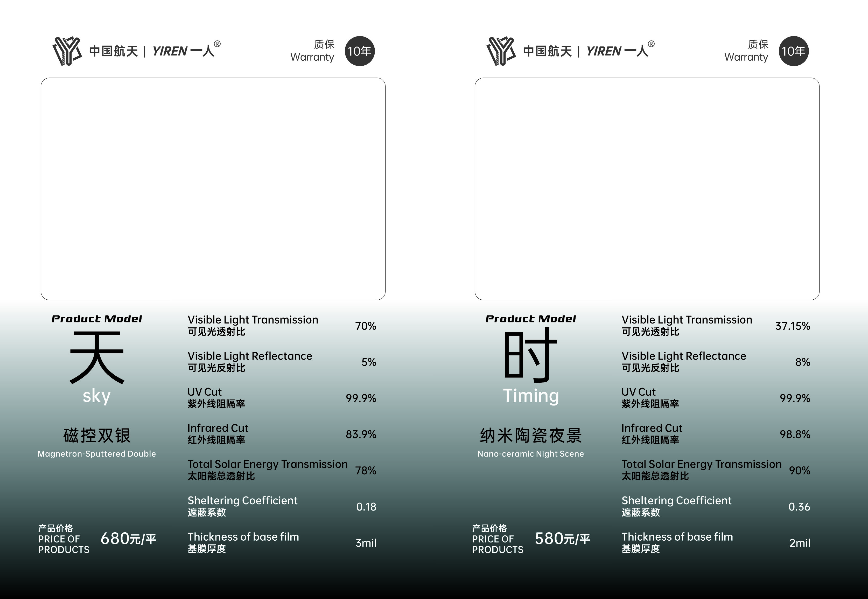Click the registered trademark symbol on left header
The image size is (868, 599).
[x=217, y=44]
